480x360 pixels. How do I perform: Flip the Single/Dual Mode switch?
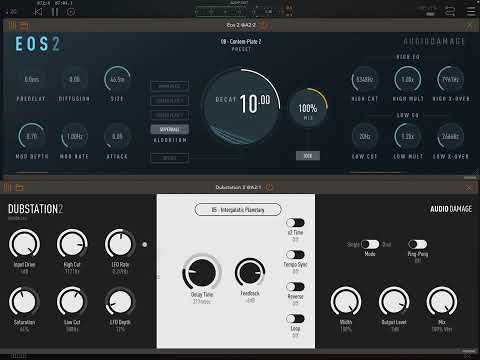(x=370, y=244)
